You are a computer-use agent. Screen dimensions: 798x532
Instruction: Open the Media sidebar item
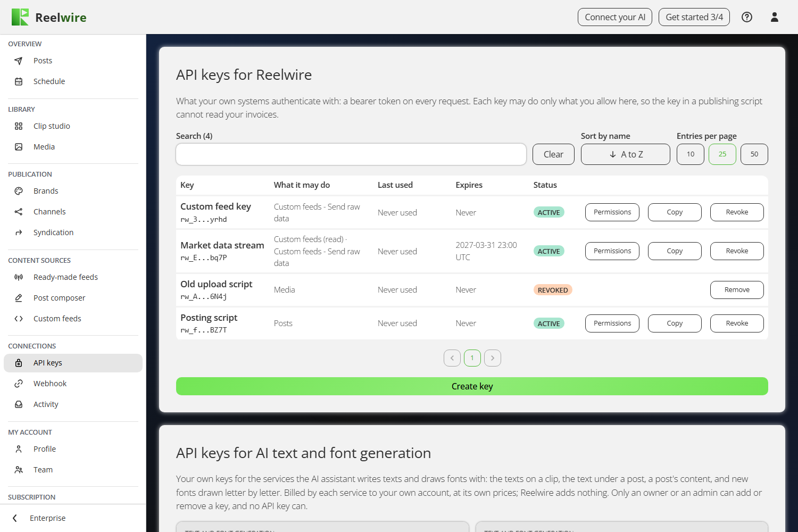[73, 147]
